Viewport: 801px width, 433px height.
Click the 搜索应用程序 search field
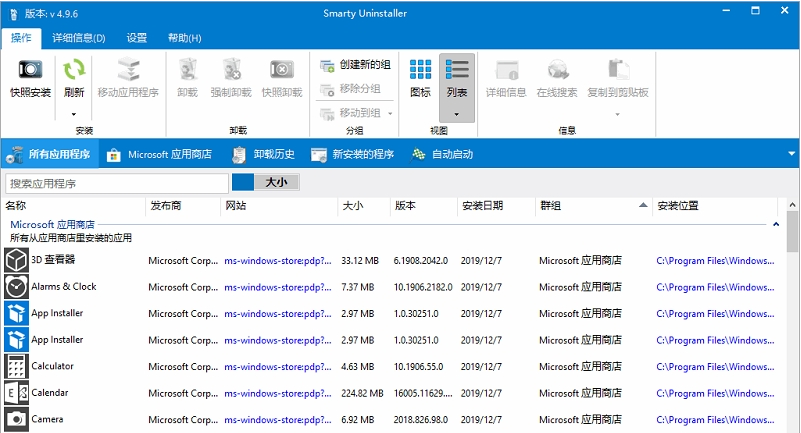tap(116, 183)
